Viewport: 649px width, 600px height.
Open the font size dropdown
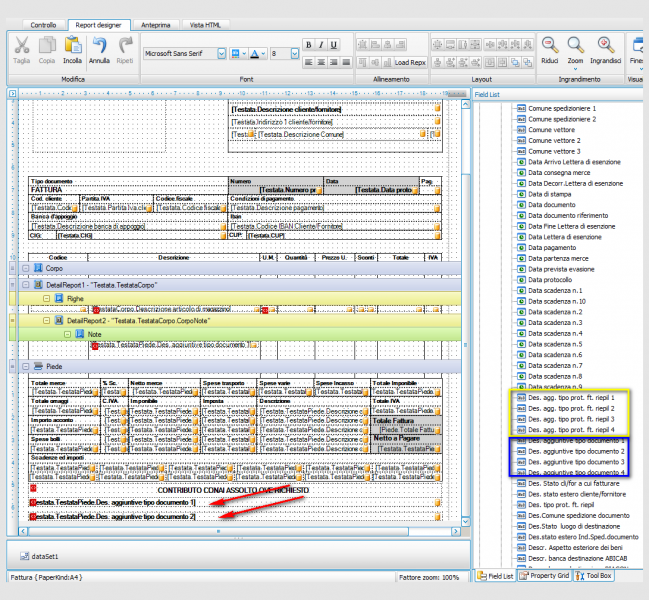295,53
